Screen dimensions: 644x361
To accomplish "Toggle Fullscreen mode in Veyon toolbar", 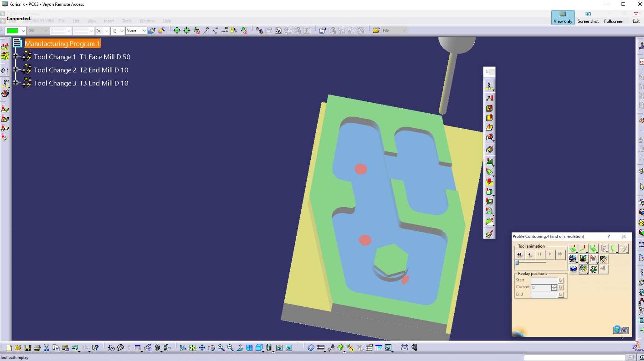I will [x=613, y=17].
